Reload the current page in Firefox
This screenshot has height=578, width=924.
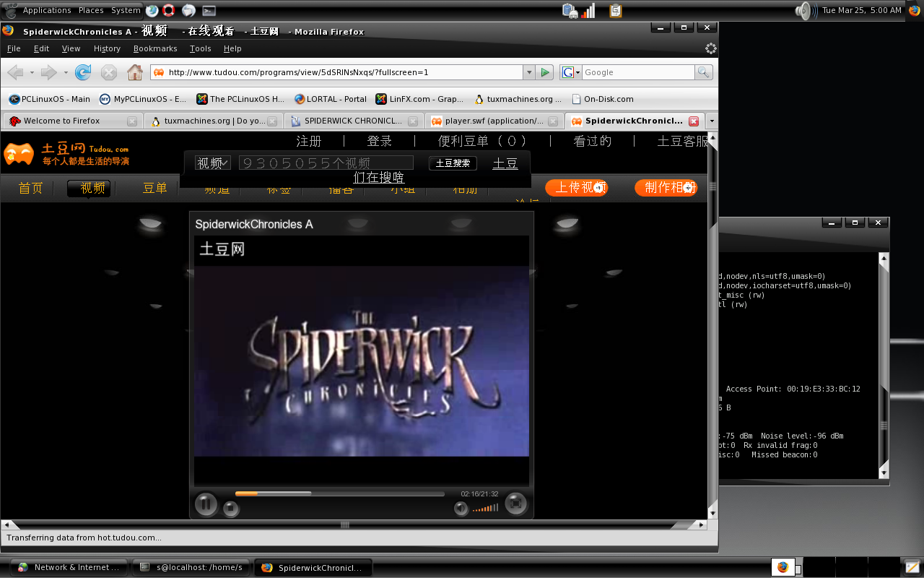(83, 72)
